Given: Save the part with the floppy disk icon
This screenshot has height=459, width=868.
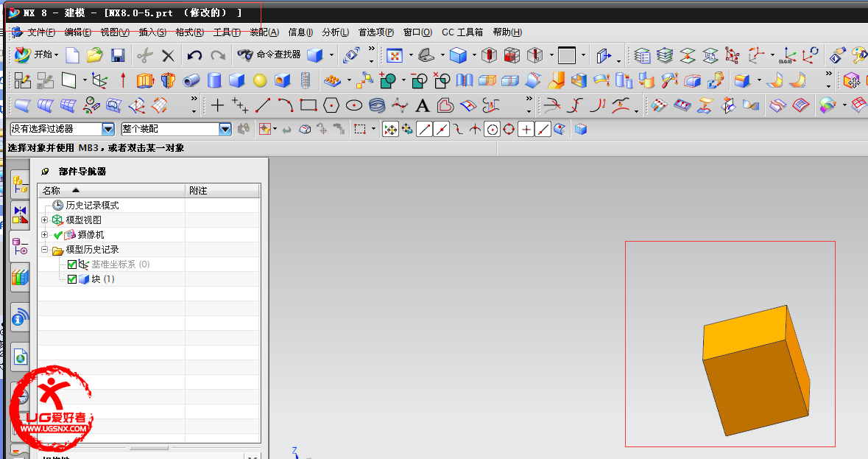Looking at the screenshot, I should coord(118,55).
